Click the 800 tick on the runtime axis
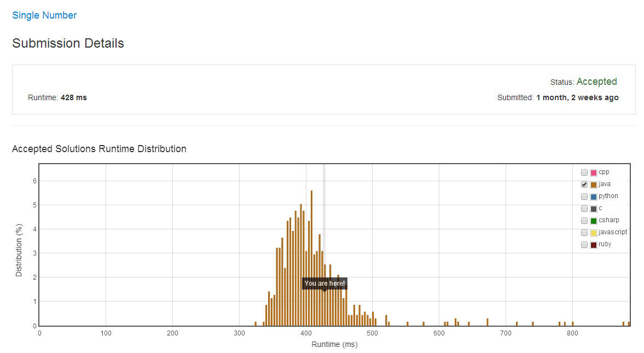644x353 pixels. point(572,333)
